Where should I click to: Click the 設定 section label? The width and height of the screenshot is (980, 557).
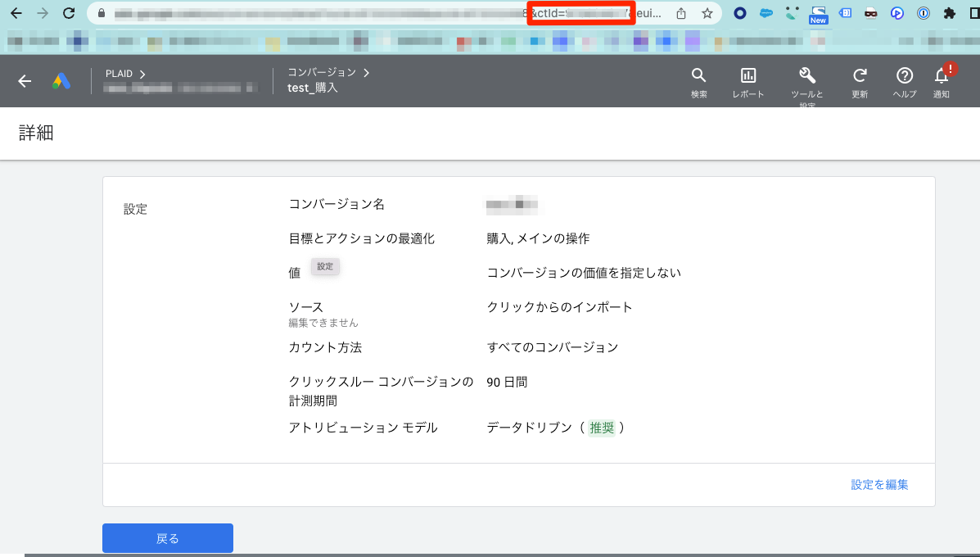point(136,210)
